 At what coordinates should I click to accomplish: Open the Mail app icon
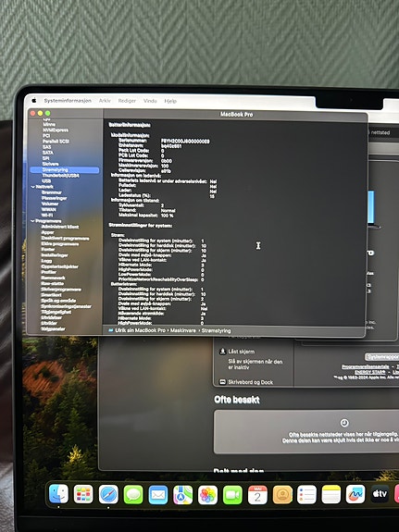pyautogui.click(x=158, y=495)
